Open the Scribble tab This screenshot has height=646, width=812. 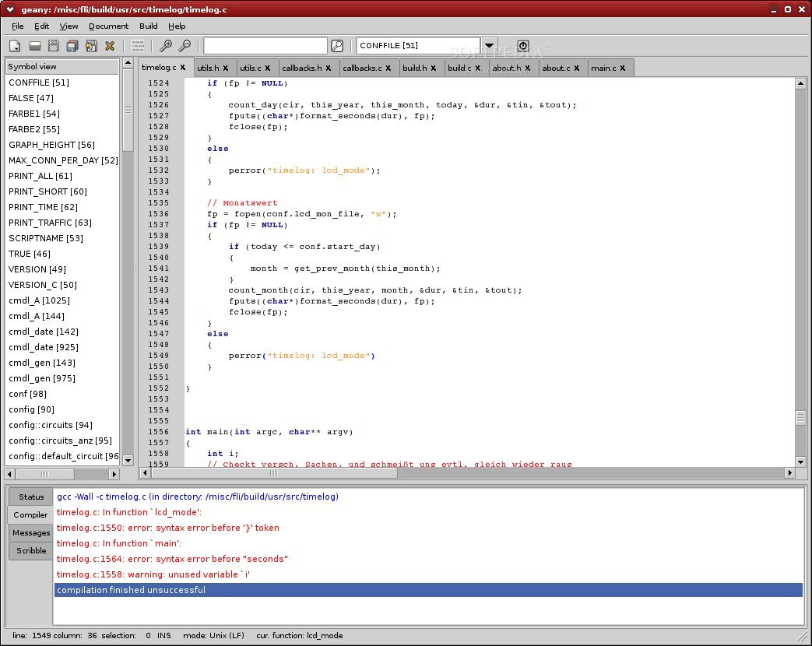[31, 551]
